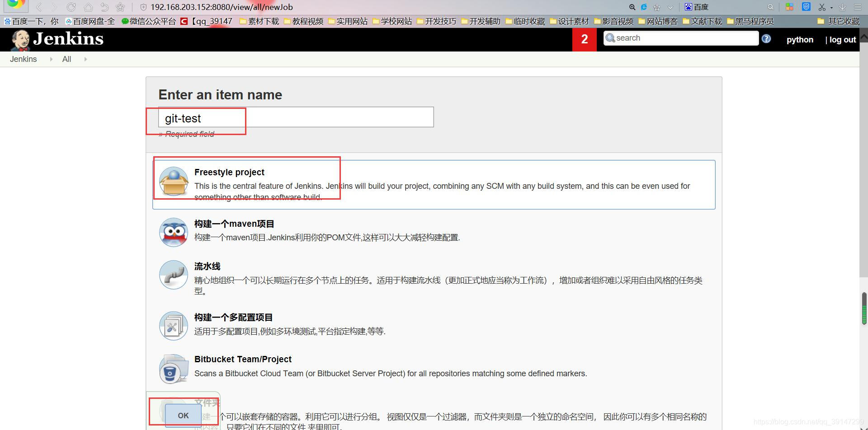Open the 素材下载 bookmark folder
868x430 pixels.
(x=259, y=21)
